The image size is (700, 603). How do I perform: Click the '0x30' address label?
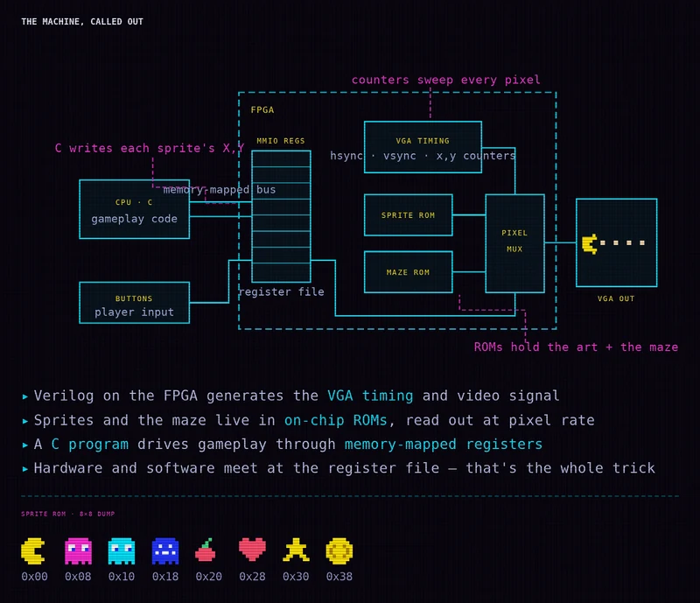(x=296, y=577)
